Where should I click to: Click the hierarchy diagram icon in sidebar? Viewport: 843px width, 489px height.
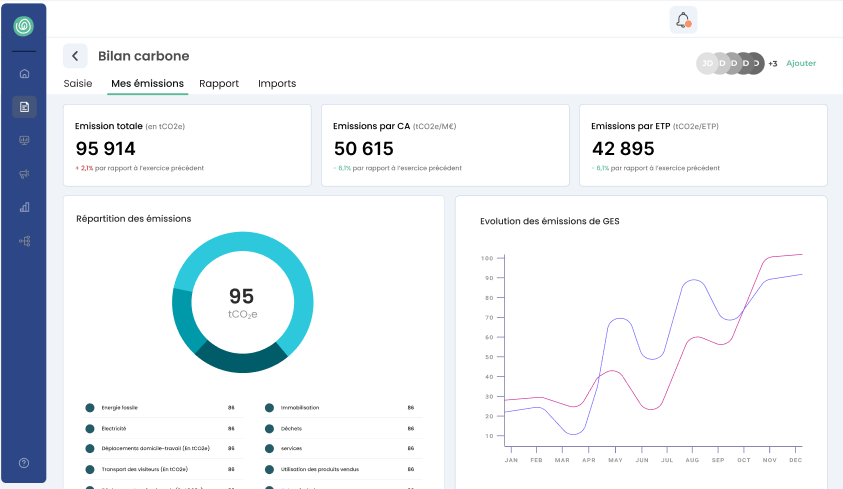tap(24, 241)
